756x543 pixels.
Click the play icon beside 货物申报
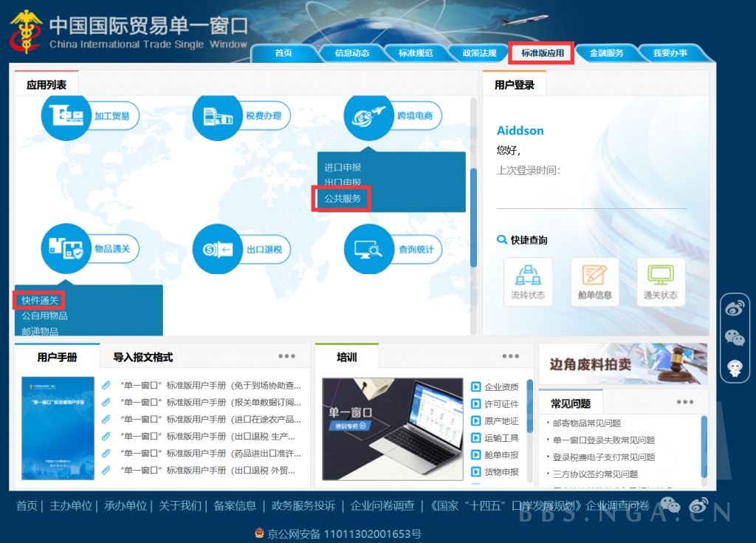click(476, 471)
